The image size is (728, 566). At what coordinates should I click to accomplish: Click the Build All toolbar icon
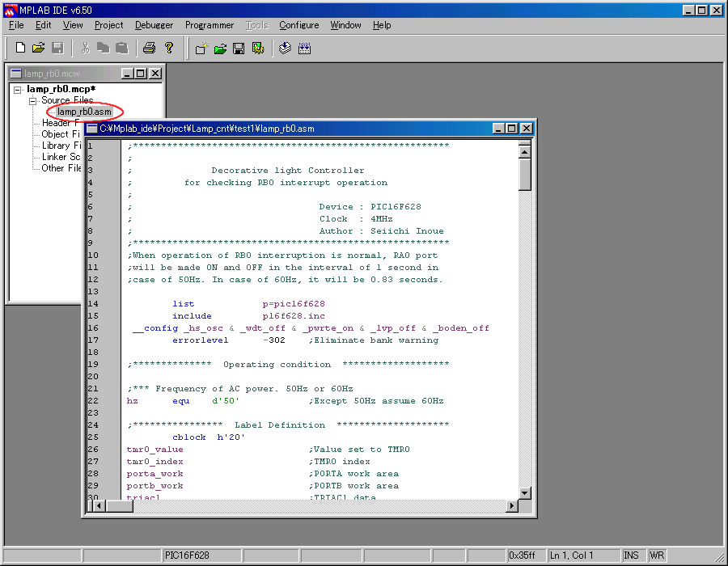(x=305, y=49)
